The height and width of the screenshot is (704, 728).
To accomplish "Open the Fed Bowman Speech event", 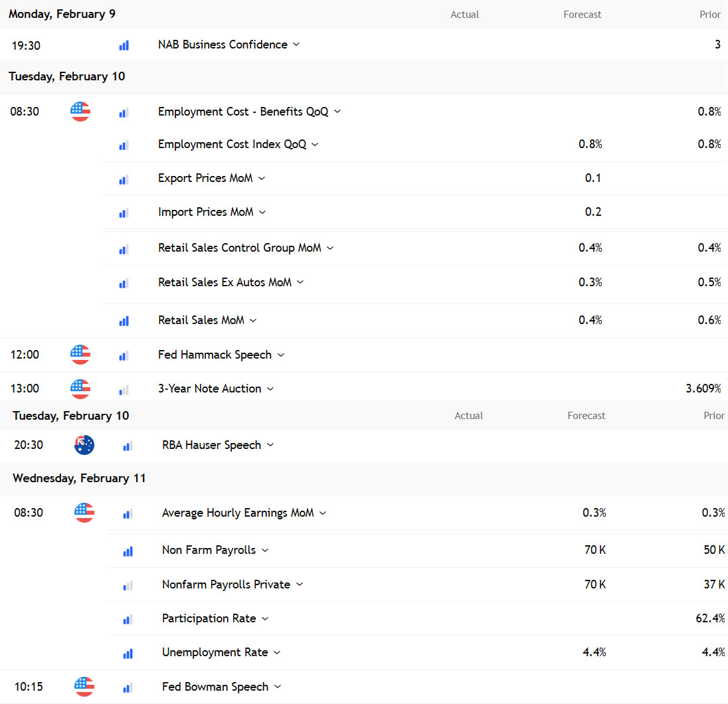I will click(x=215, y=687).
